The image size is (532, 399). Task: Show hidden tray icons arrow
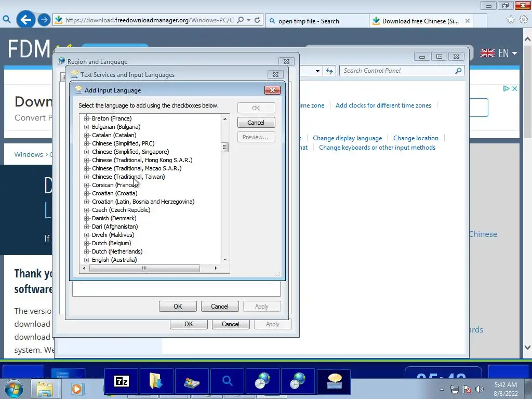(442, 389)
